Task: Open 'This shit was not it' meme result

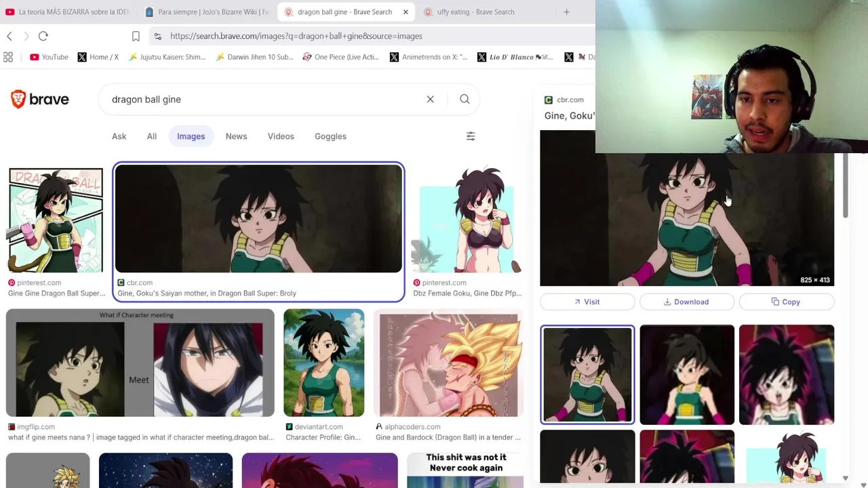Action: [x=465, y=471]
